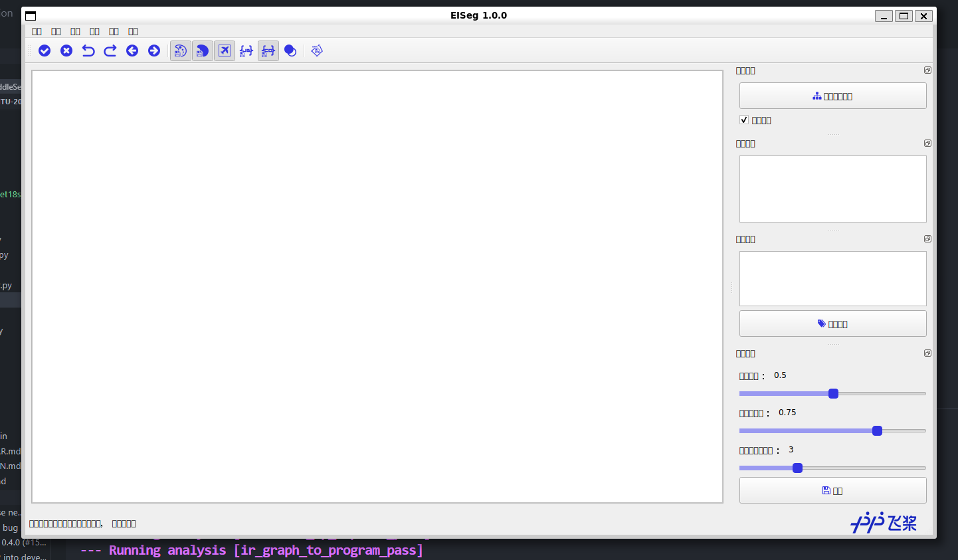Toggle the checkbox under the model loading button
The image size is (958, 560).
(x=744, y=120)
